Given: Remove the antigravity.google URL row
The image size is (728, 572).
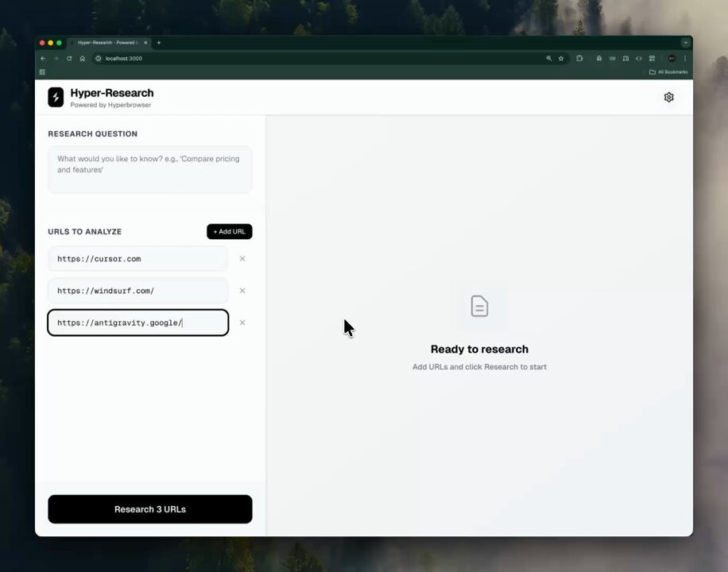Looking at the screenshot, I should pyautogui.click(x=242, y=323).
